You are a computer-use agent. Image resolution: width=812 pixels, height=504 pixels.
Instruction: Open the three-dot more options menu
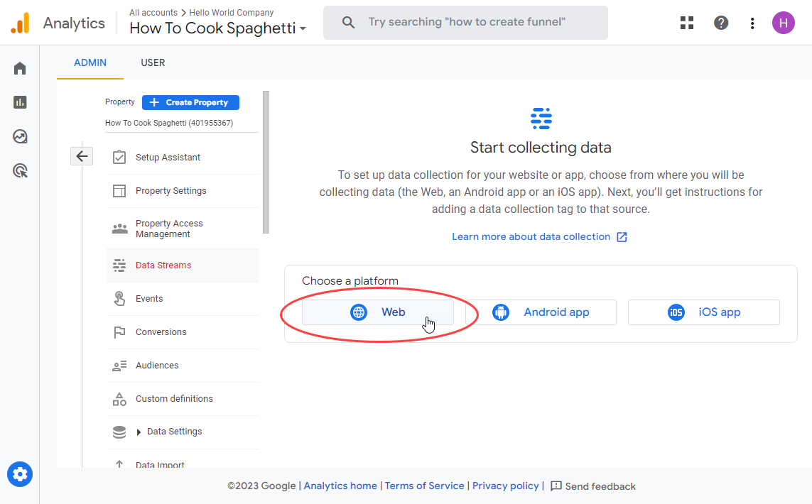752,23
